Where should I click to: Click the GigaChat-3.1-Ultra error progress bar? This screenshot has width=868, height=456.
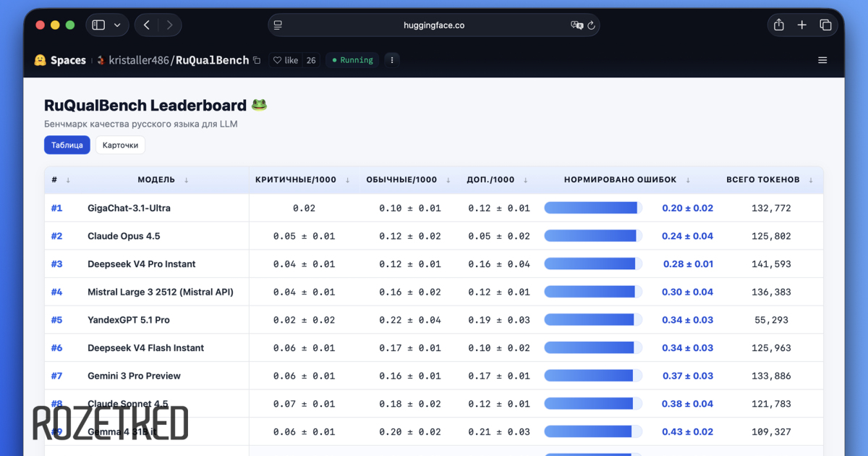click(x=592, y=208)
